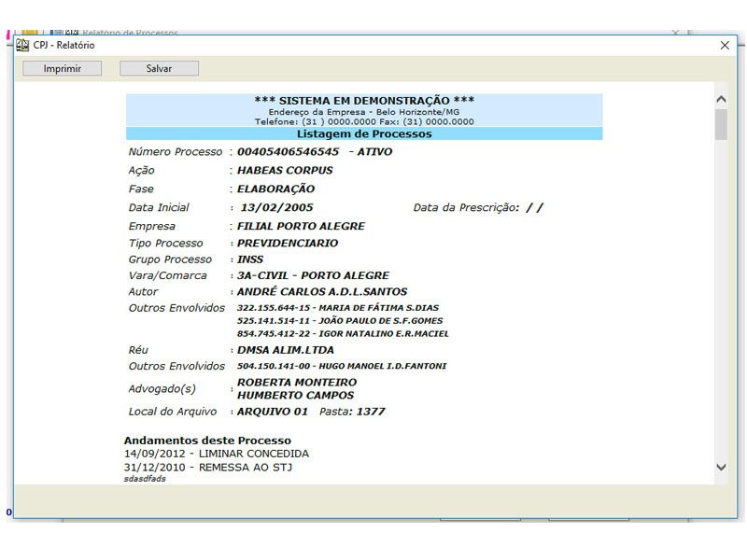Image resolution: width=747 pixels, height=560 pixels.
Task: Save the report with Salvar
Action: point(159,68)
